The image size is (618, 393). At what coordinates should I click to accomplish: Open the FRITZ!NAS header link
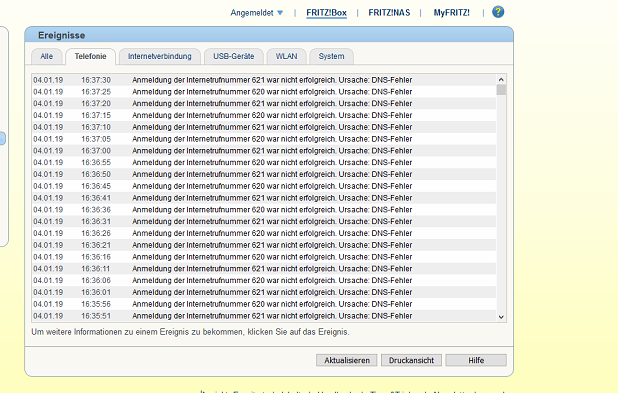[389, 13]
